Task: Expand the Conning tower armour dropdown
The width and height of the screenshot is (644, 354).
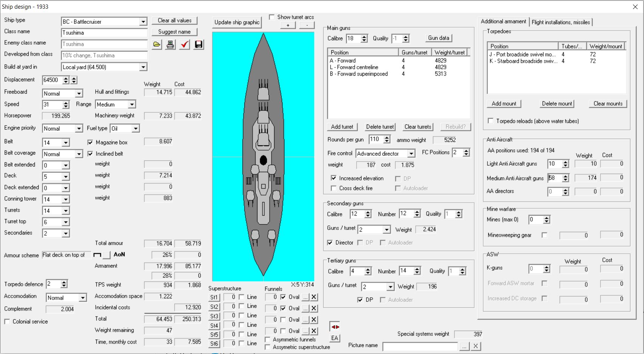Action: [x=66, y=200]
